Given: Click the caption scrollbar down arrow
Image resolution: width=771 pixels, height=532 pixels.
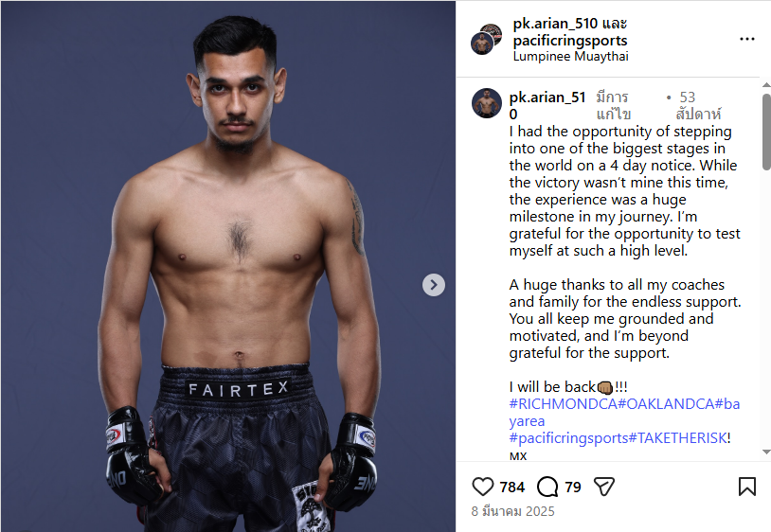Looking at the screenshot, I should pyautogui.click(x=766, y=452).
